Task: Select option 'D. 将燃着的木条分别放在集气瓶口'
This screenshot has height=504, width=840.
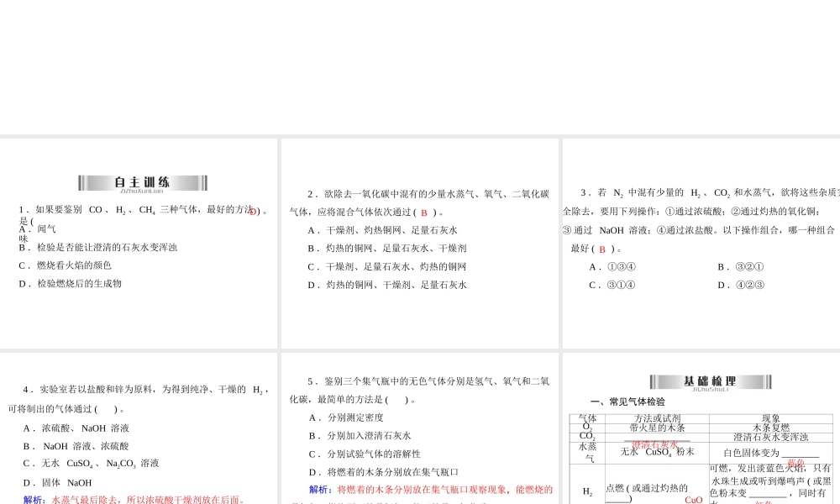Action: [x=384, y=472]
